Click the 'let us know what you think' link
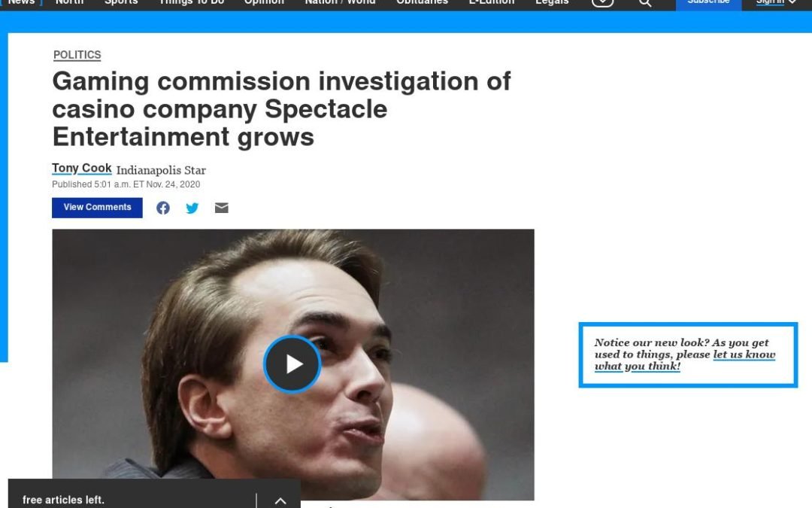The height and width of the screenshot is (508, 812). (685, 360)
